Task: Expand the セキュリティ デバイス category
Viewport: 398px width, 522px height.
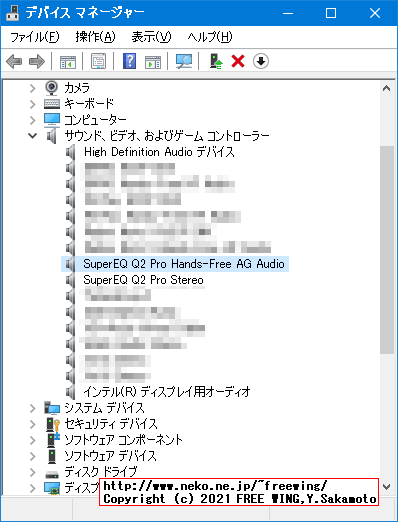Action: pyautogui.click(x=32, y=424)
